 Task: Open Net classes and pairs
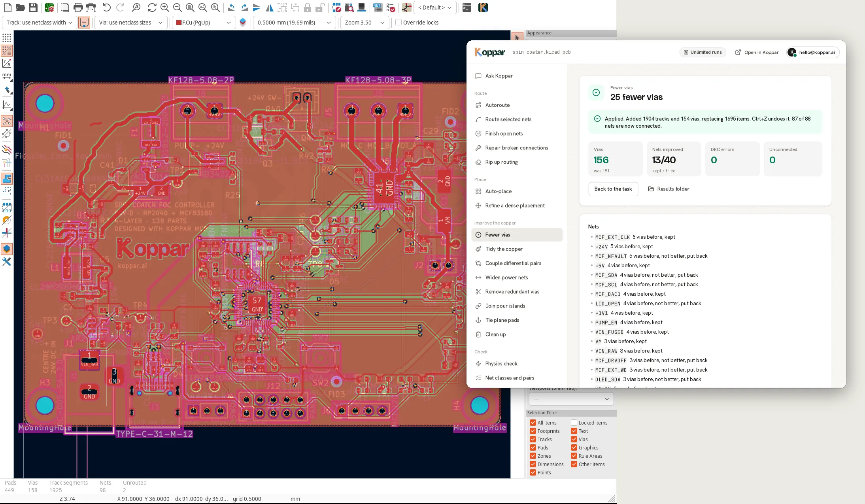click(x=517, y=378)
